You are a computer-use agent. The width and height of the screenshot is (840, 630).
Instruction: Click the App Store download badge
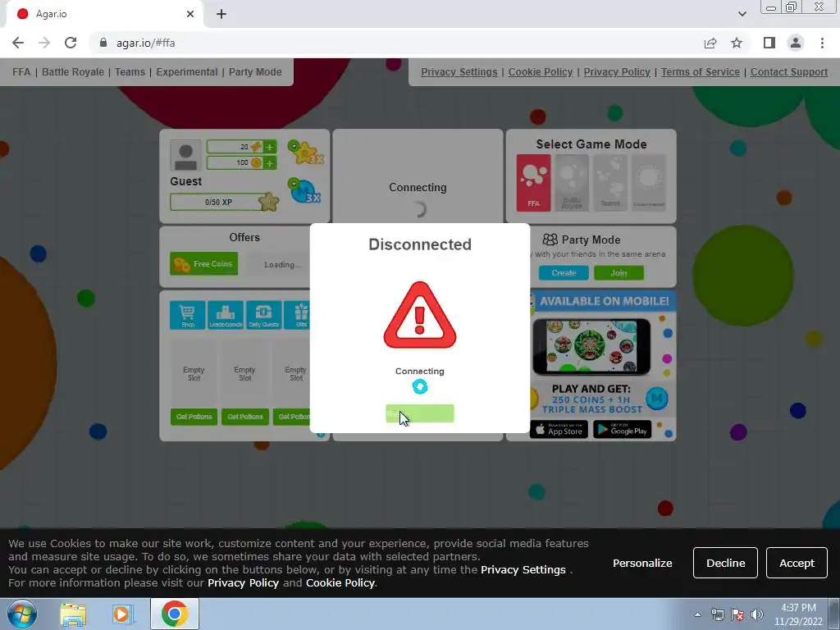pos(559,430)
